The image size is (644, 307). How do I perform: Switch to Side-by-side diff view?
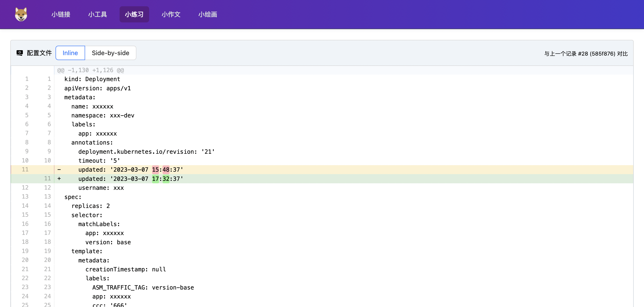[111, 53]
